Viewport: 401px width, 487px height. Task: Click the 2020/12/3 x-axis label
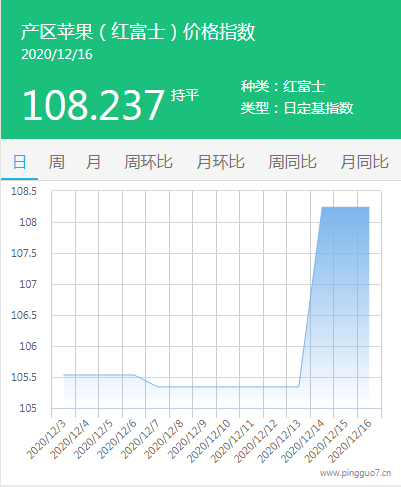click(47, 439)
